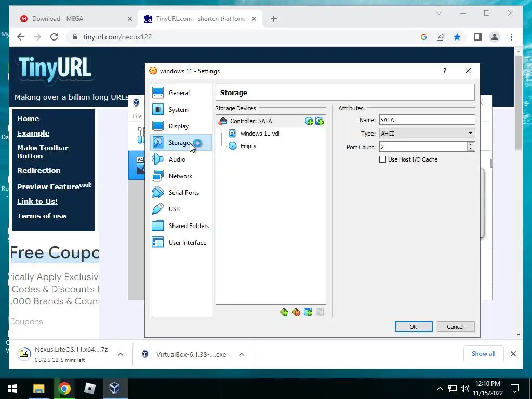The width and height of the screenshot is (532, 399).
Task: Click the VirtualBox taskbar icon
Action: [x=115, y=389]
